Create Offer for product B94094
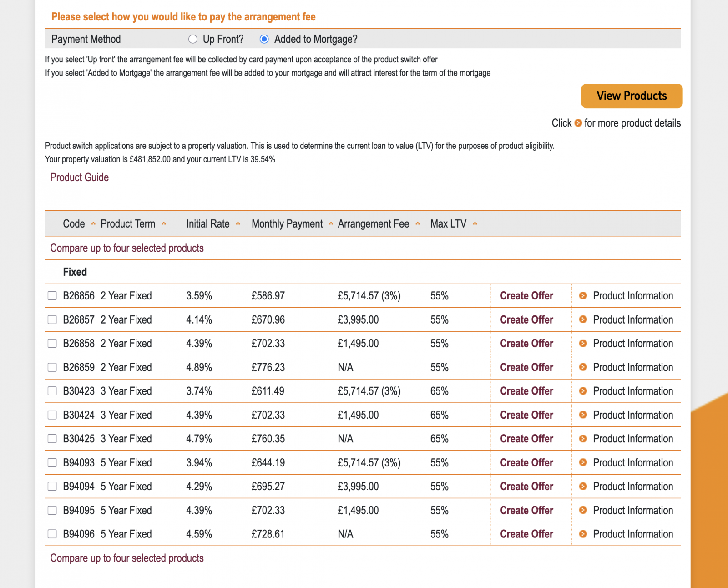 pos(526,487)
